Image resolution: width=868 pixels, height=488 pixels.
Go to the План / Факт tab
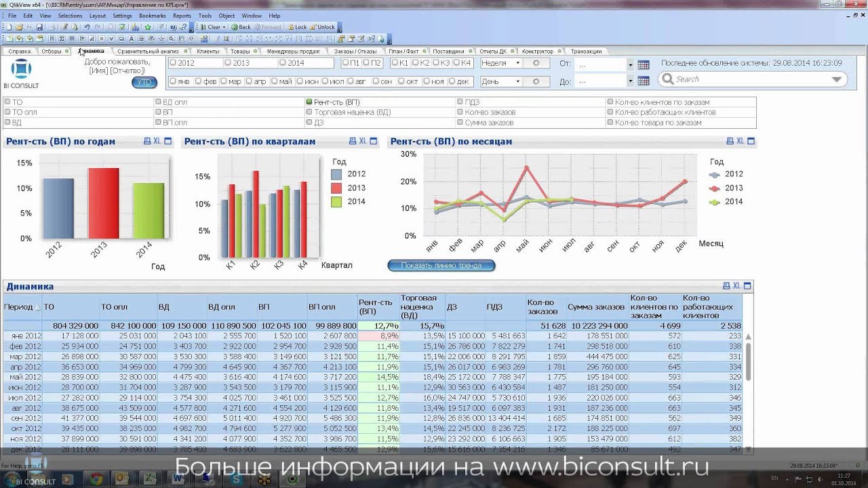coord(403,51)
